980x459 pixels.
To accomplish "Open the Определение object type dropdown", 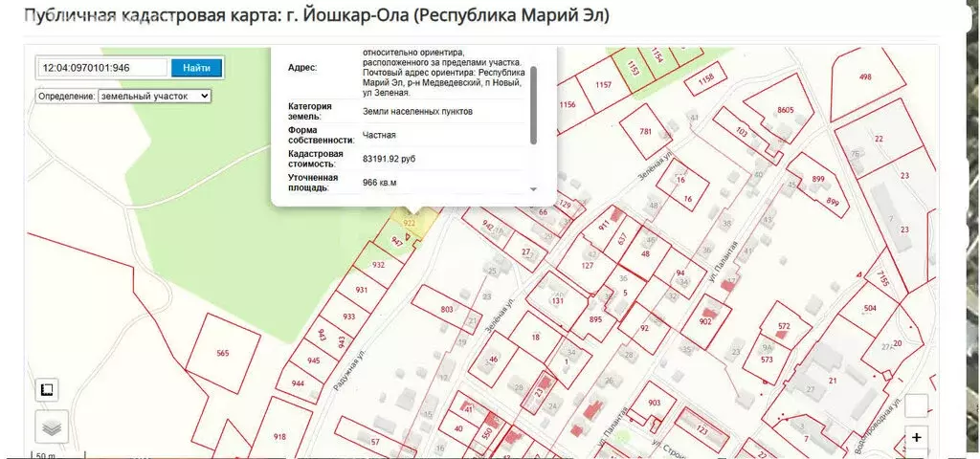I will (155, 97).
